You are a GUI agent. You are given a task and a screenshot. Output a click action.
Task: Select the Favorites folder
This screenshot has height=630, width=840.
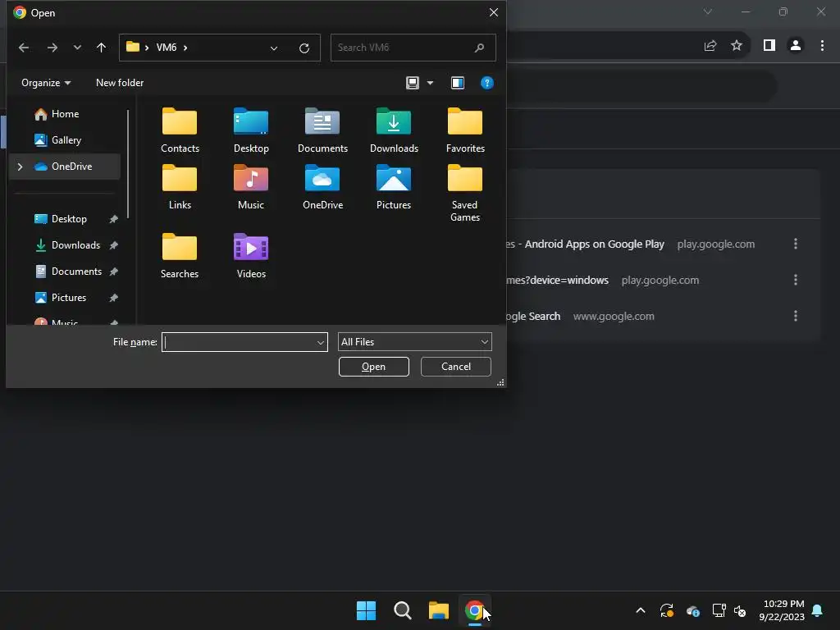pyautogui.click(x=465, y=130)
